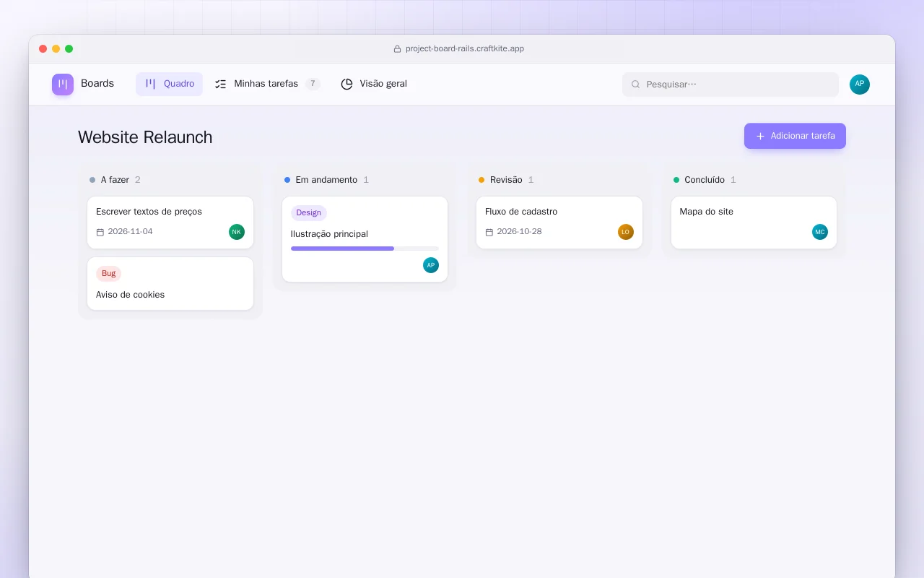Click the Design tag label

pyautogui.click(x=308, y=213)
